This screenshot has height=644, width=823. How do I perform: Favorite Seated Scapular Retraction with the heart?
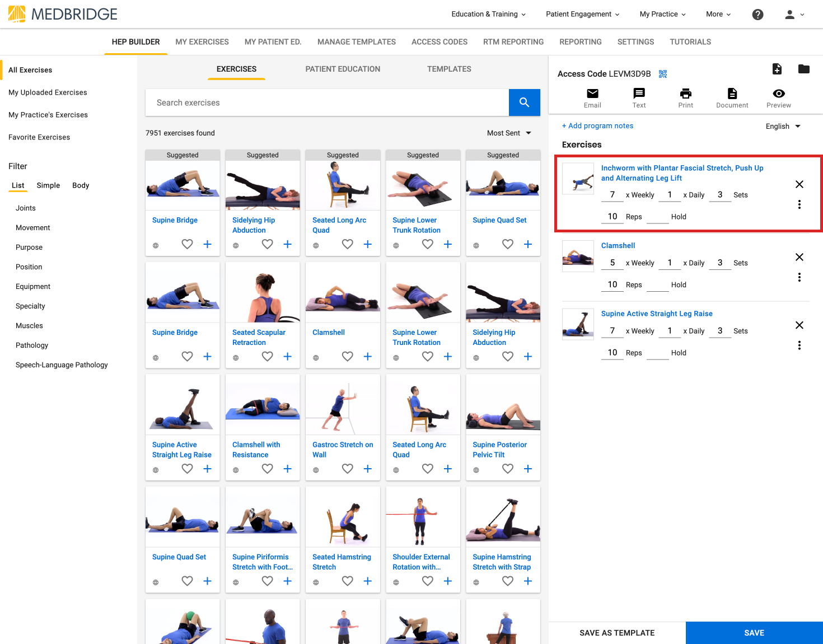coord(268,357)
